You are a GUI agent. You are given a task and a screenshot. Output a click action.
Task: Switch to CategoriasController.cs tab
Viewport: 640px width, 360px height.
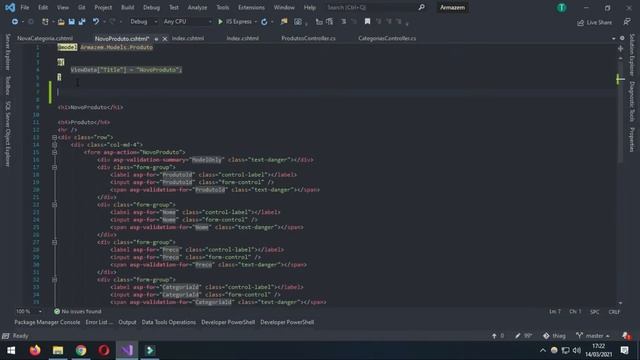(x=387, y=38)
